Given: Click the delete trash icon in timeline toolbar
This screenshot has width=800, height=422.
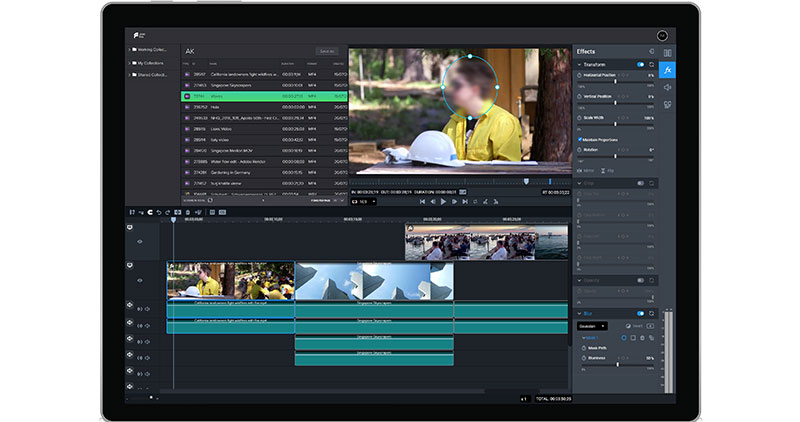Looking at the screenshot, I should tap(188, 212).
